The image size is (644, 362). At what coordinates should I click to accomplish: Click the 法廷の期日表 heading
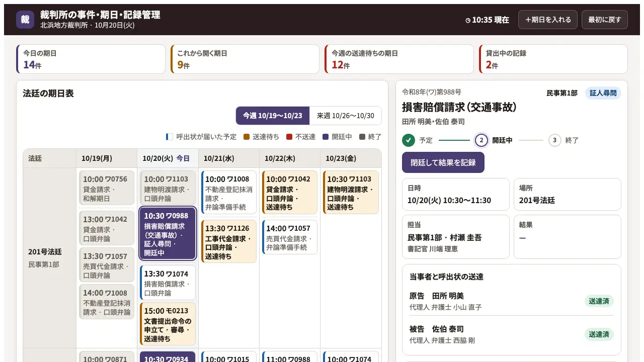[x=48, y=93]
